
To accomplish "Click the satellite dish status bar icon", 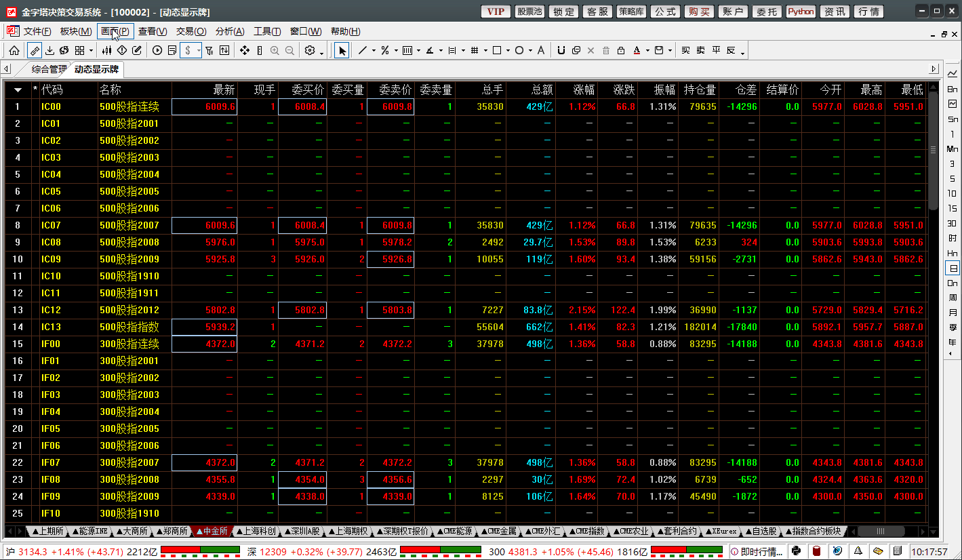I will click(x=838, y=551).
